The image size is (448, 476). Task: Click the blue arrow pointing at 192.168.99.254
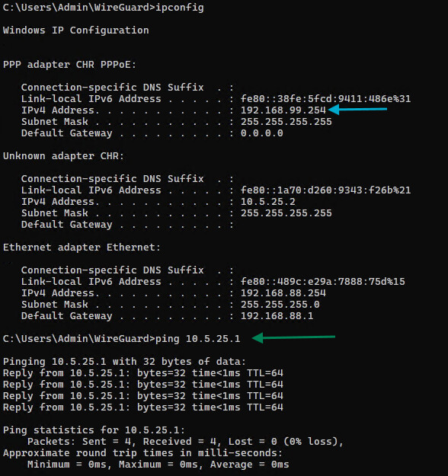358,109
